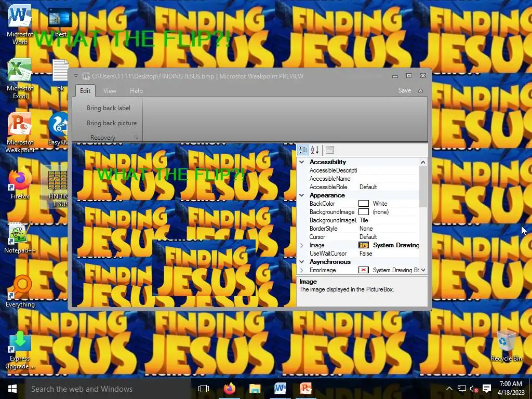Open Microsfot Weakpoint desktop shortcut
532x399 pixels.
20,133
